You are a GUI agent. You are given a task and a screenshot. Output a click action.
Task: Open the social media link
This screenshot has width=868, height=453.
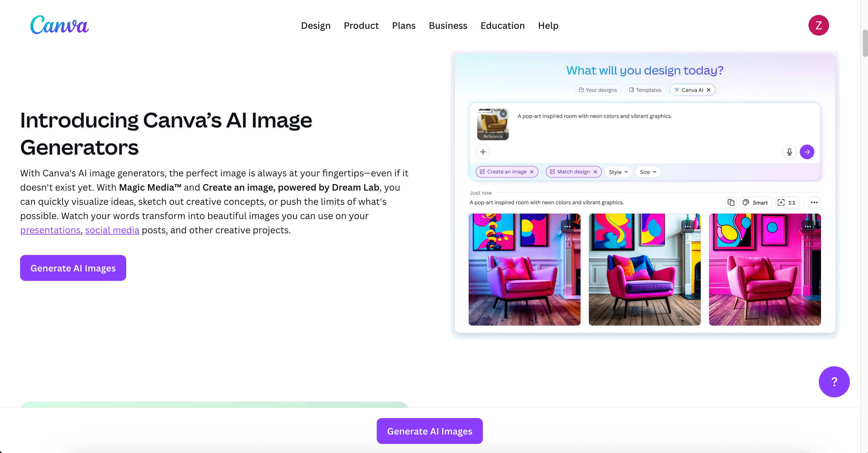[112, 230]
